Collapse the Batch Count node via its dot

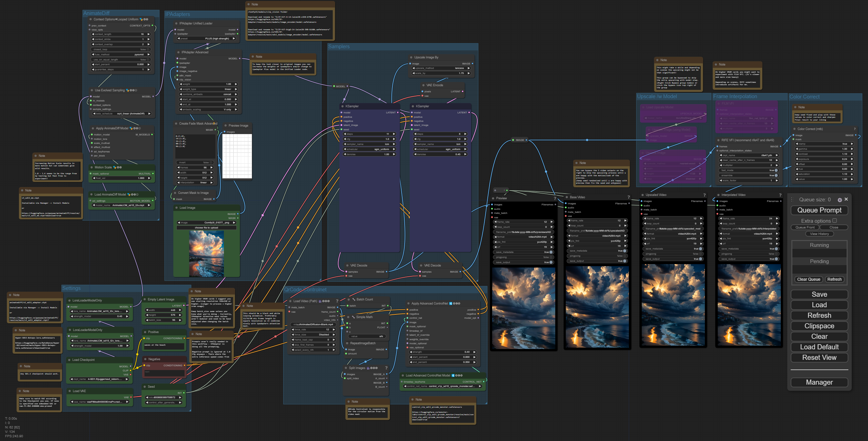click(349, 299)
